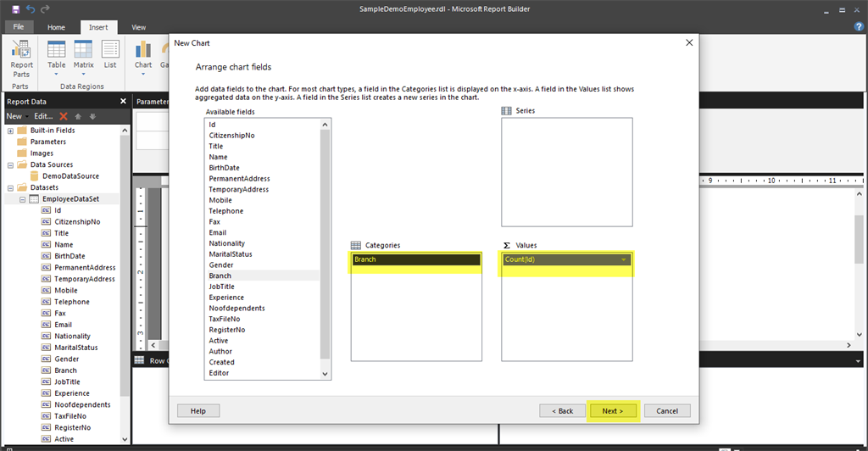Close the New Chart dialog
The image size is (868, 451).
(689, 42)
